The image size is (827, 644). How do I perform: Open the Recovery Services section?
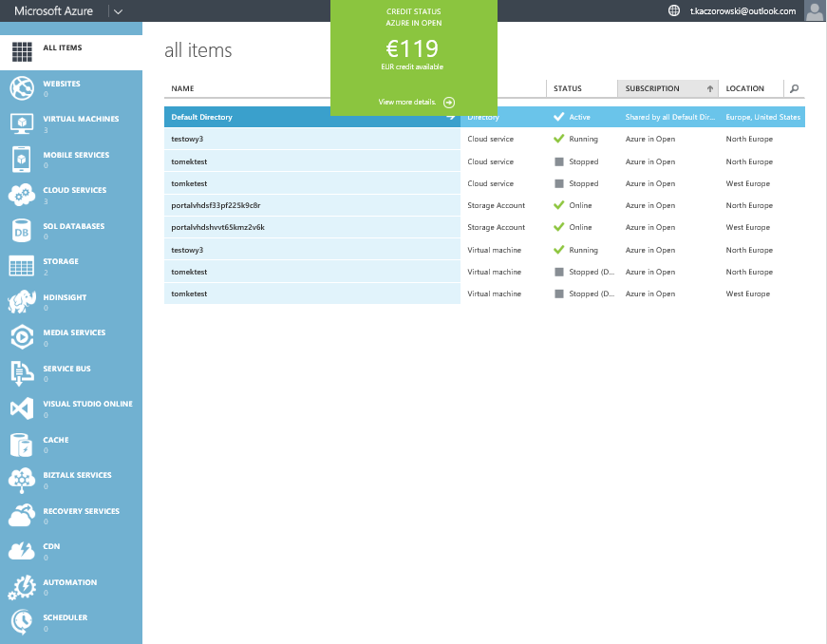[71, 516]
